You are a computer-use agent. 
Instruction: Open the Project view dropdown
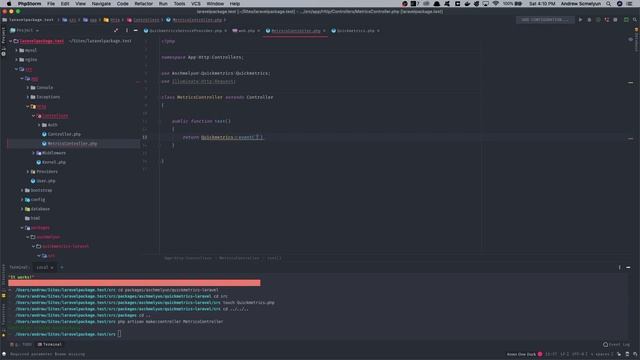pyautogui.click(x=24, y=30)
